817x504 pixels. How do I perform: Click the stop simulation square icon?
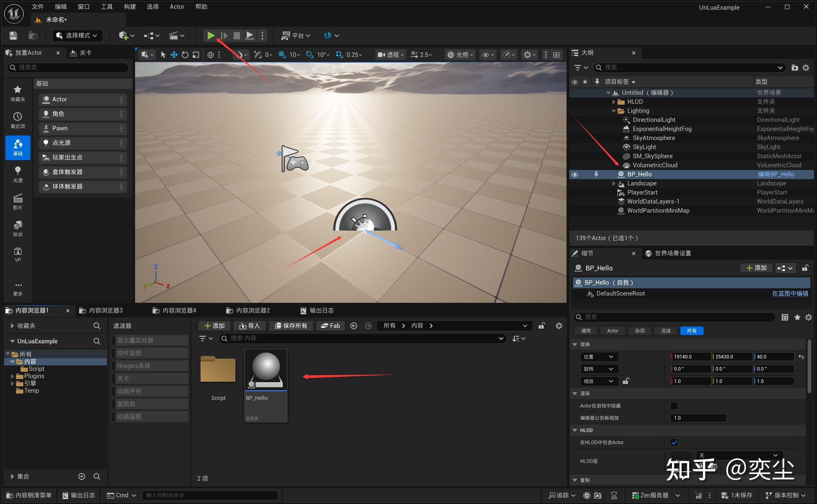point(236,36)
